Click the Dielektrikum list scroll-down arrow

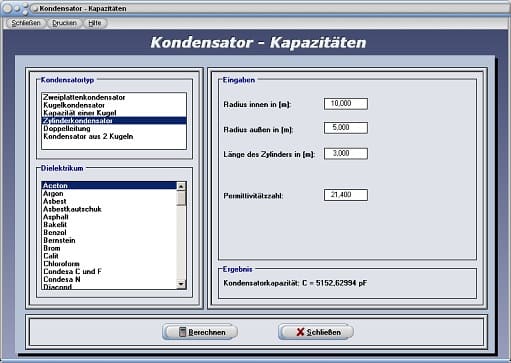click(x=181, y=284)
